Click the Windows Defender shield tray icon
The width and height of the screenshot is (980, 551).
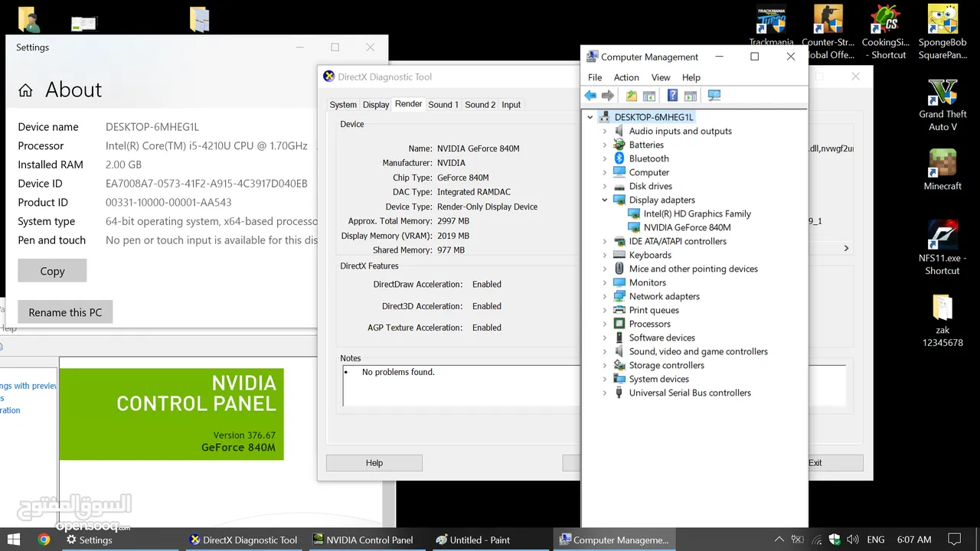pos(835,540)
